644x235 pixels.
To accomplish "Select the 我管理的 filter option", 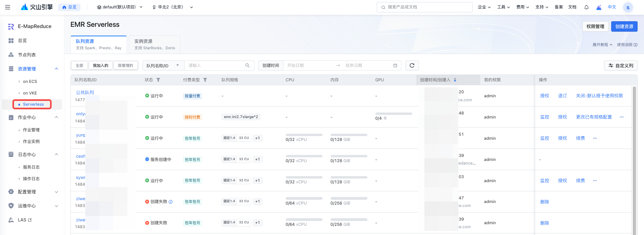I will pyautogui.click(x=125, y=65).
